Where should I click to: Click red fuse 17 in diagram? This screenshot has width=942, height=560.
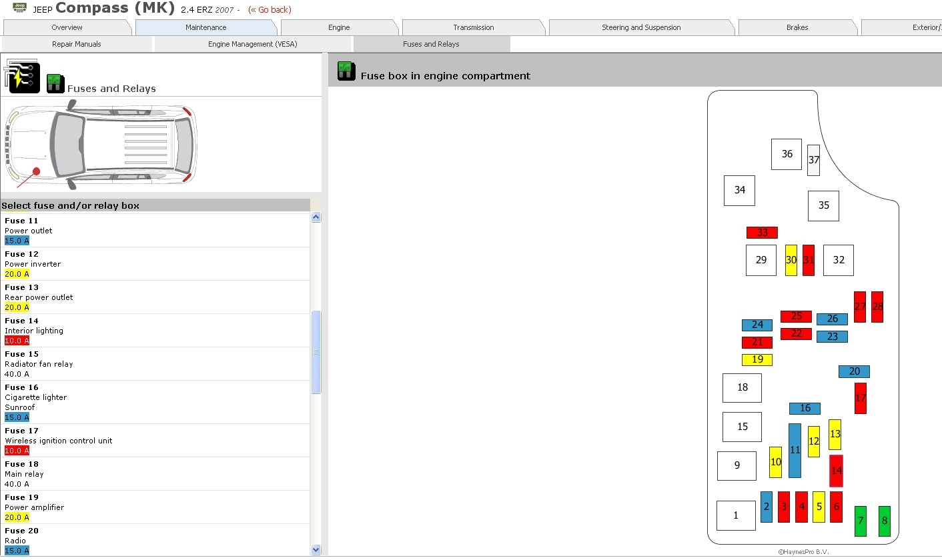[861, 398]
